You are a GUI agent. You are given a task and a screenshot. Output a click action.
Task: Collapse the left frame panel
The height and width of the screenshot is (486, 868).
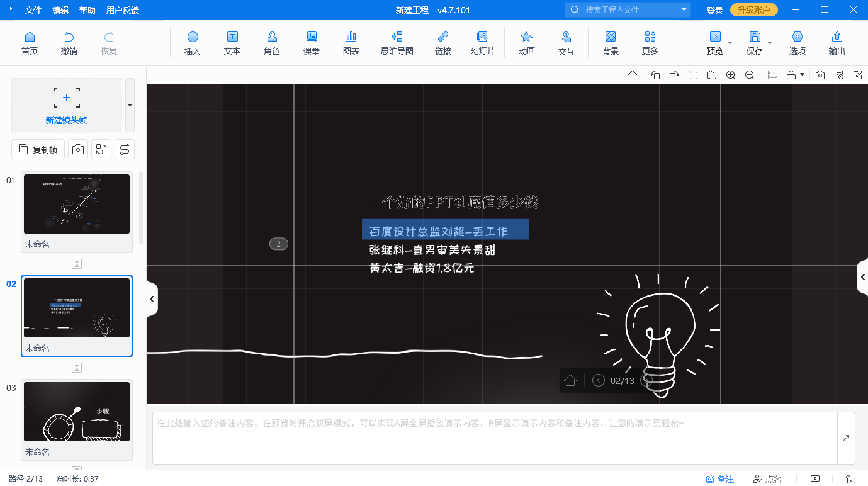pyautogui.click(x=152, y=299)
